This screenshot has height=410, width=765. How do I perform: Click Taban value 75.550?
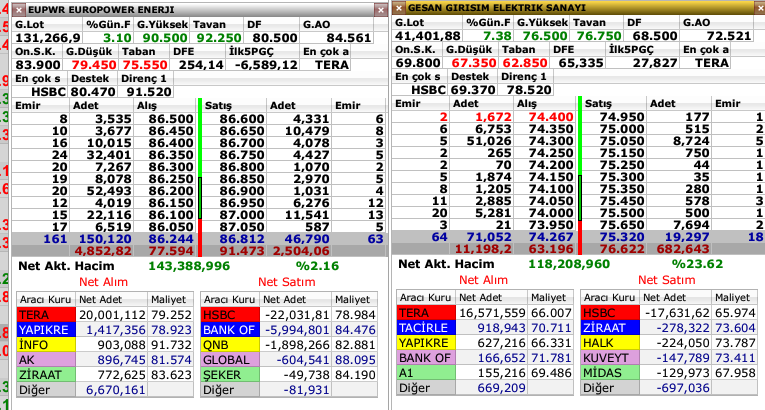(x=145, y=65)
